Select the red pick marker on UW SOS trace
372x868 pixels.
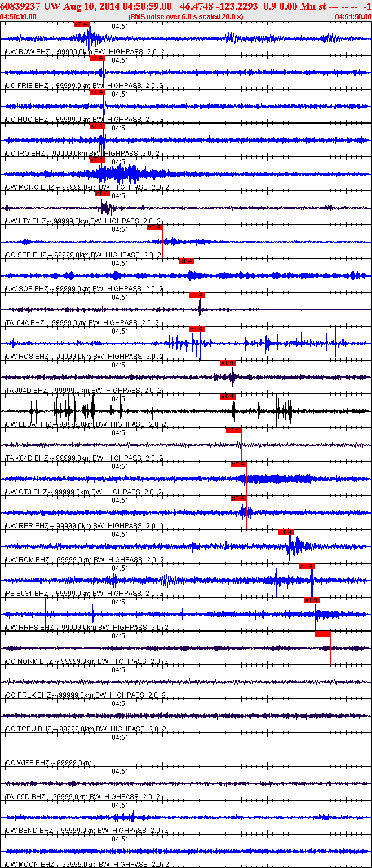(x=186, y=261)
